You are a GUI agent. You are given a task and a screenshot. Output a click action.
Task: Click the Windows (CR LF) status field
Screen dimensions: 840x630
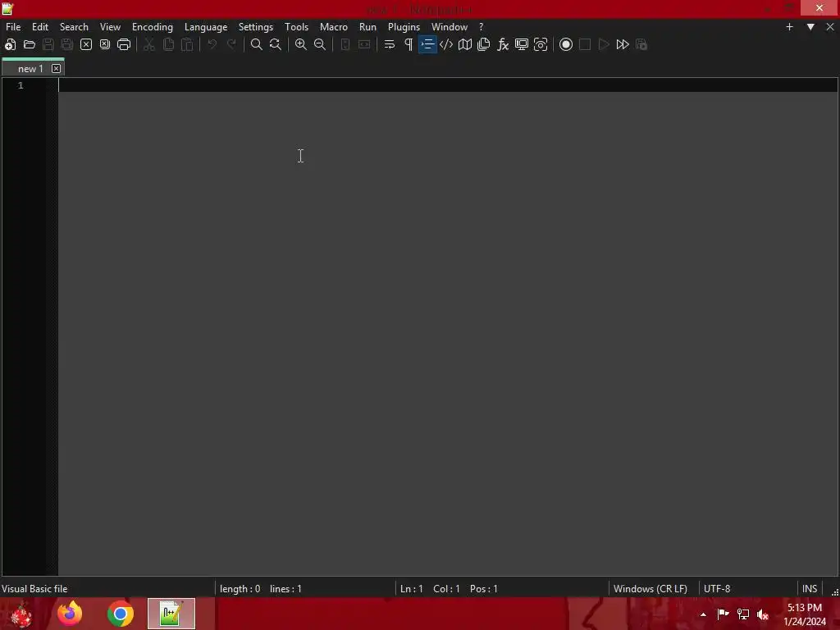651,589
